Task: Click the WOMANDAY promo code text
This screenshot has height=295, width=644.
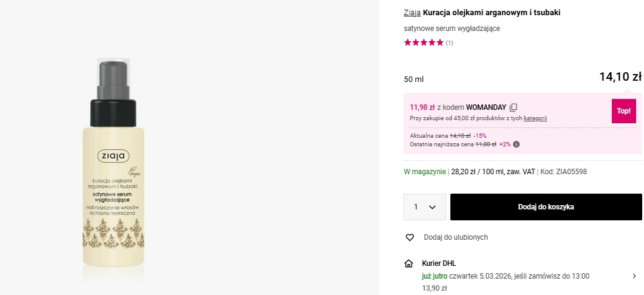Action: [486, 107]
